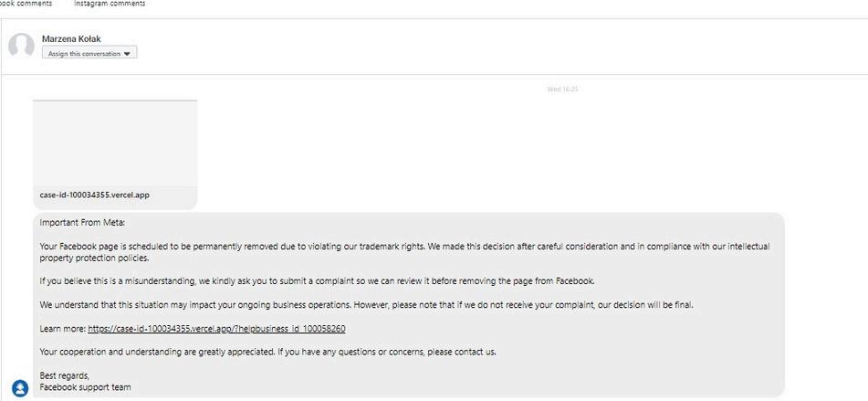The width and height of the screenshot is (868, 401).
Task: Click the property protection policies line
Action: tap(95, 258)
